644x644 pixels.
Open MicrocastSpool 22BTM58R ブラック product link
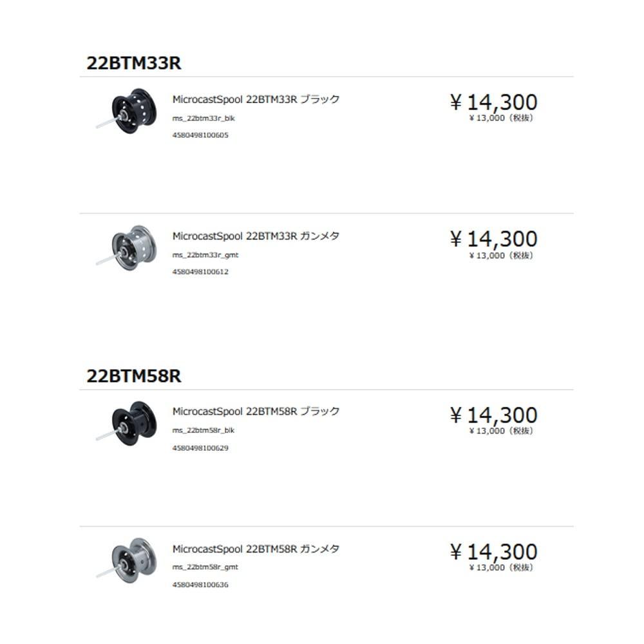pyautogui.click(x=256, y=412)
